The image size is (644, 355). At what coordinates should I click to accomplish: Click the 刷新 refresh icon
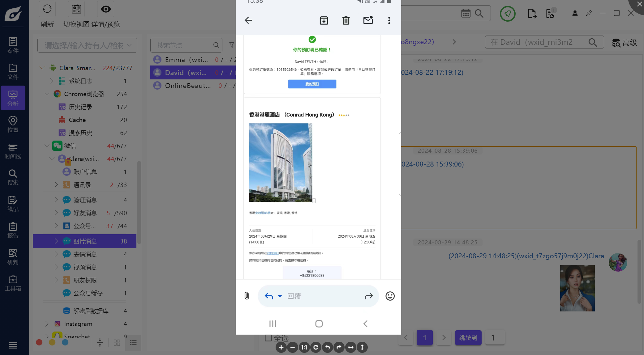(x=47, y=9)
